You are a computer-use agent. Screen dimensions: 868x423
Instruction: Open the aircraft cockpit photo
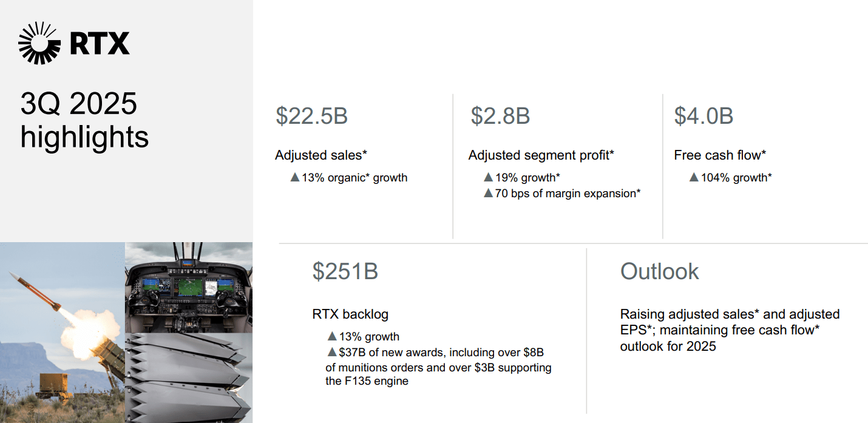coord(188,286)
